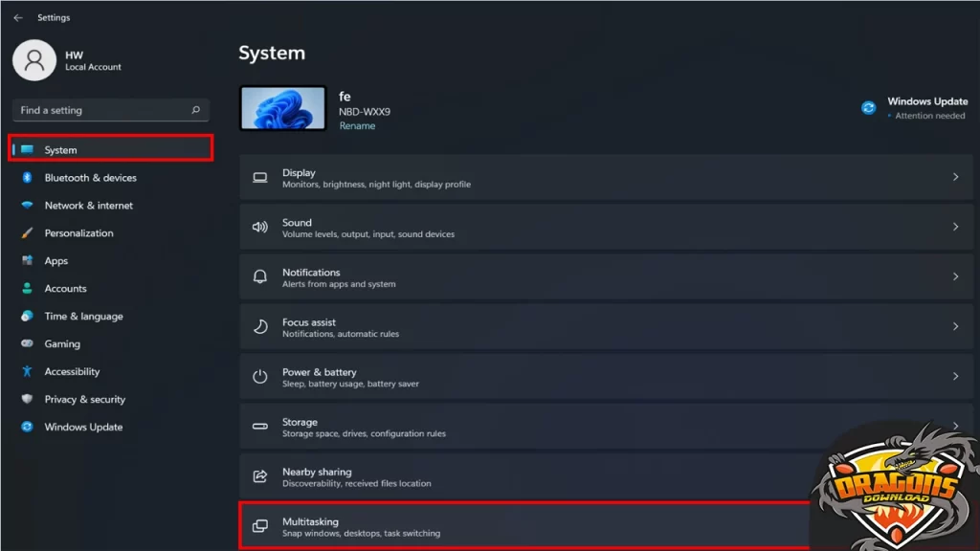Click the Rename link under device name

tap(357, 126)
